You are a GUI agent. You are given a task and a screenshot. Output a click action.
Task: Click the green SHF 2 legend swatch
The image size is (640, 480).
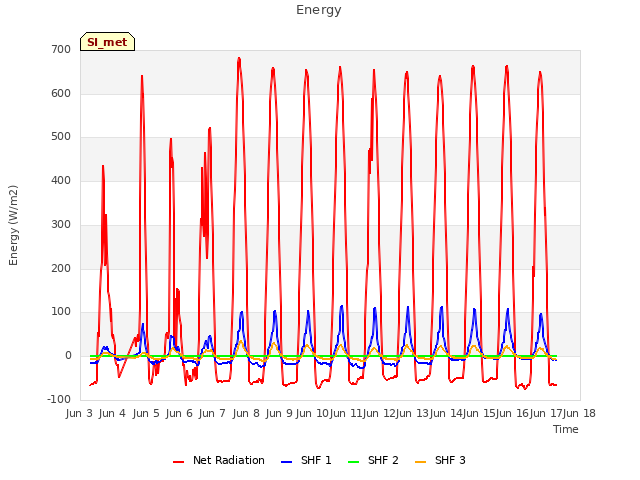pos(353,462)
